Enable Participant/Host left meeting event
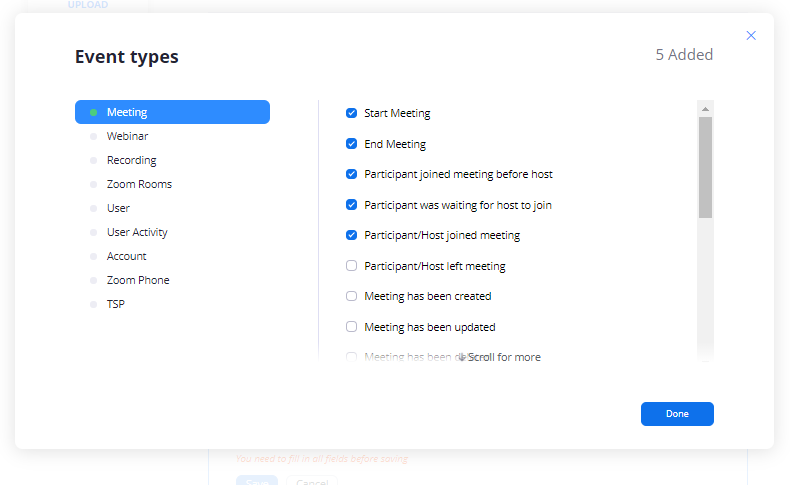Screen dimensions: 790x485 tap(352, 266)
